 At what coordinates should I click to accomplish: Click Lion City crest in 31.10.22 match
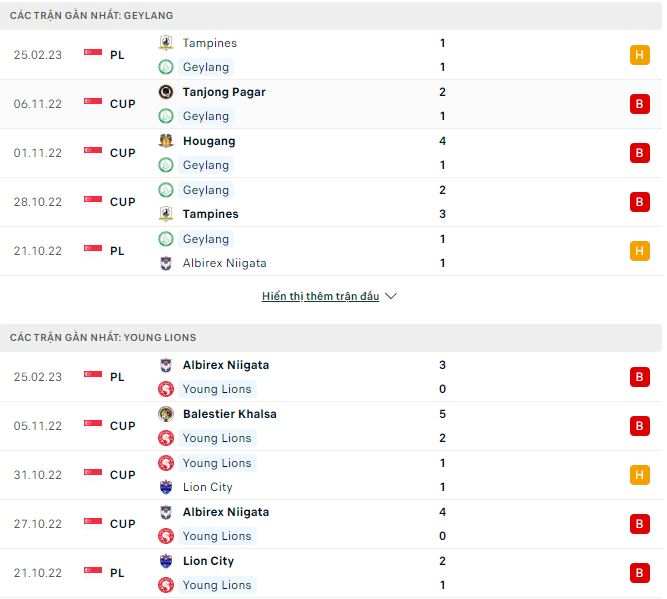(166, 487)
